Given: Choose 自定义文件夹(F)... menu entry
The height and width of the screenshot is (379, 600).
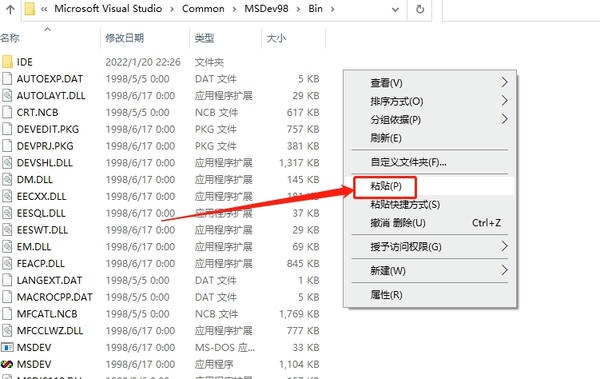Looking at the screenshot, I should pos(430,162).
